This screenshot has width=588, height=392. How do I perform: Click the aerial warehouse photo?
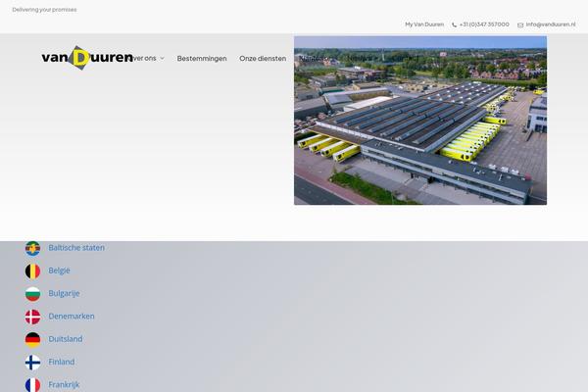(420, 121)
